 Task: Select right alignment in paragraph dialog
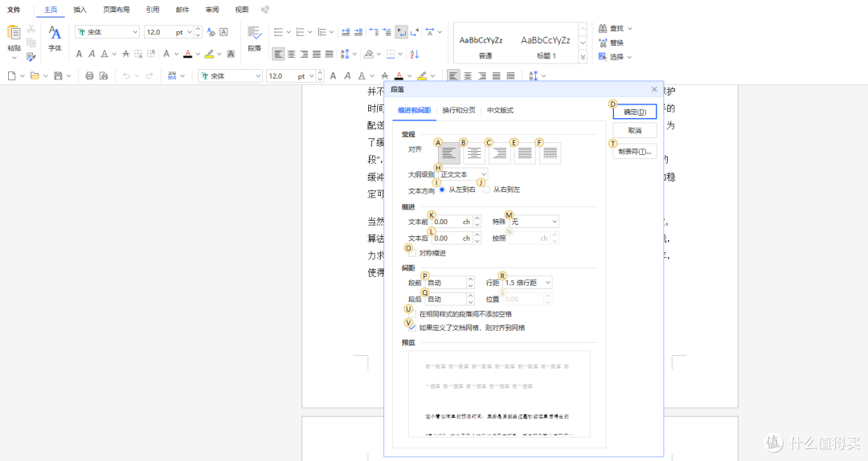pyautogui.click(x=499, y=153)
